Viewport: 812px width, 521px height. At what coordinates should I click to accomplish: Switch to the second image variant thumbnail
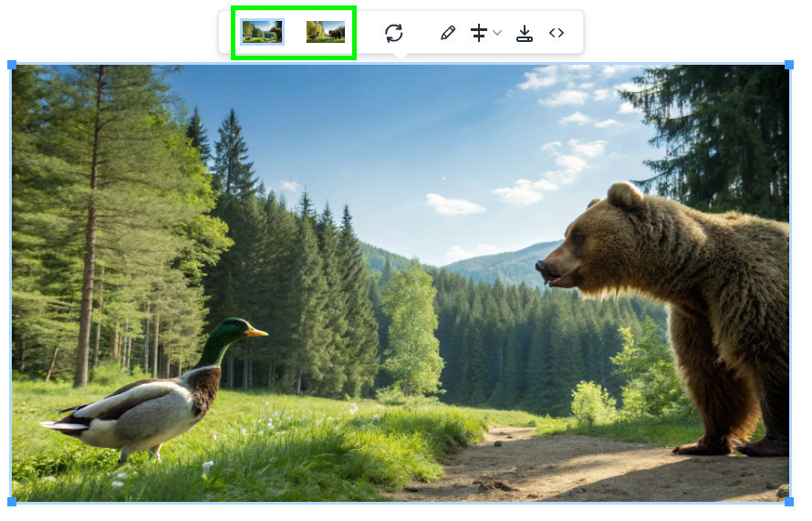coord(326,32)
